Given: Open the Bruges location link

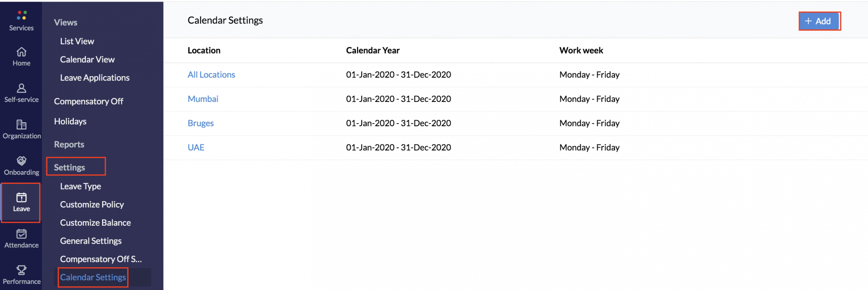Looking at the screenshot, I should click(x=201, y=123).
